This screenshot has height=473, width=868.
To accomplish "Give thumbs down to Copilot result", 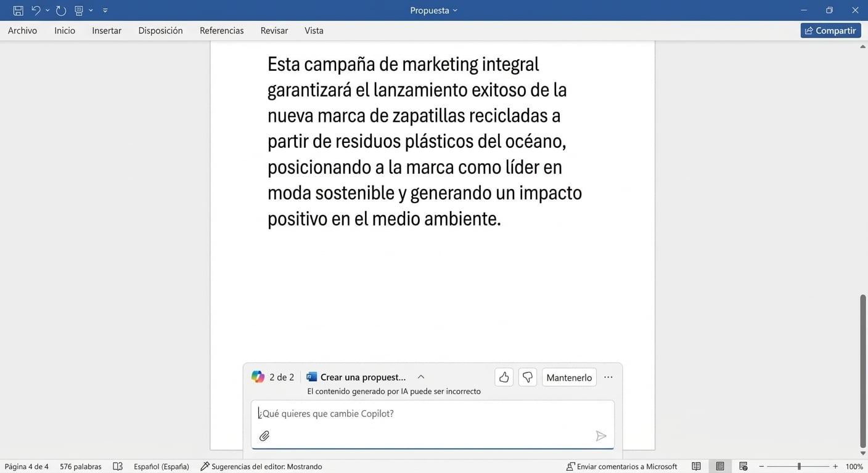I will point(528,377).
